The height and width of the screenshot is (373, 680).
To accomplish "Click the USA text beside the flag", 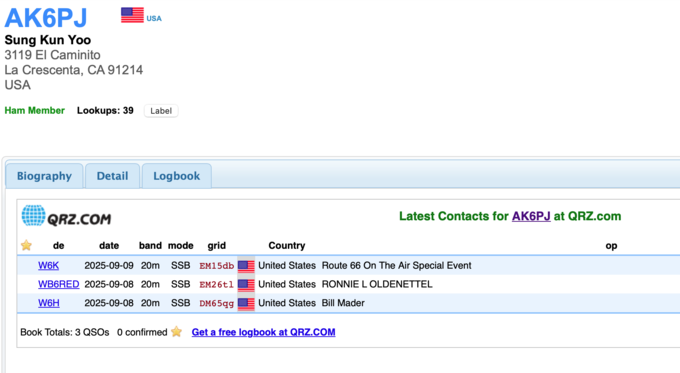I will point(154,18).
